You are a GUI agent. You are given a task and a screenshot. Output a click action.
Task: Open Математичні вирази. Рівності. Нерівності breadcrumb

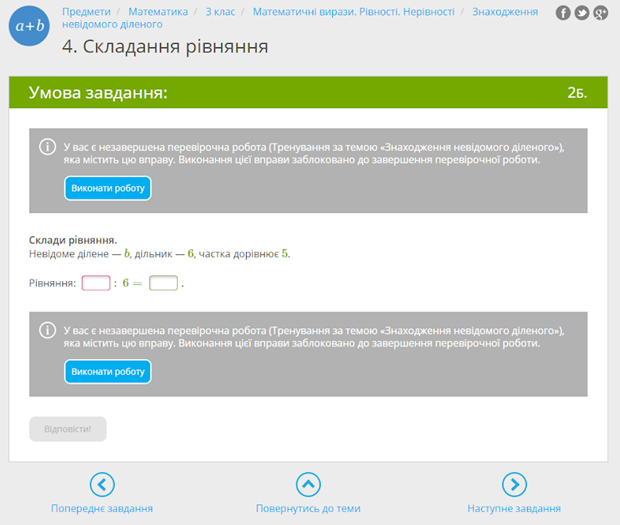[353, 12]
